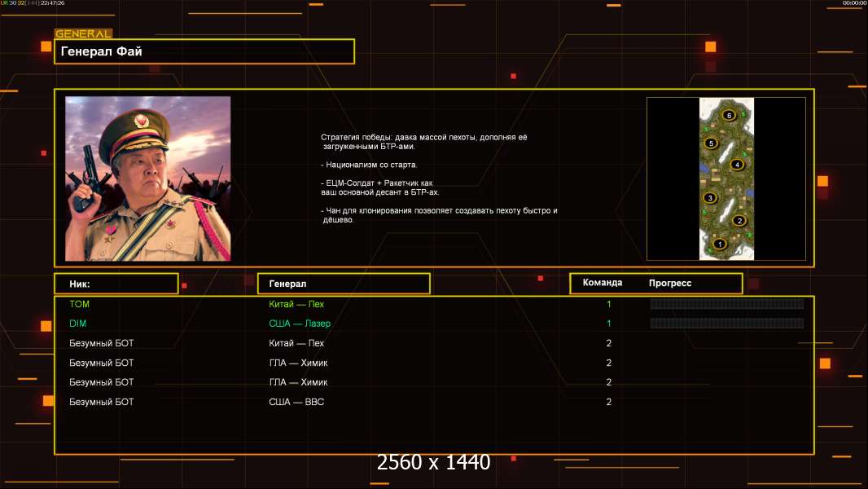The image size is (868, 489).
Task: Click the "Национализм со старта" tip
Action: coord(369,165)
